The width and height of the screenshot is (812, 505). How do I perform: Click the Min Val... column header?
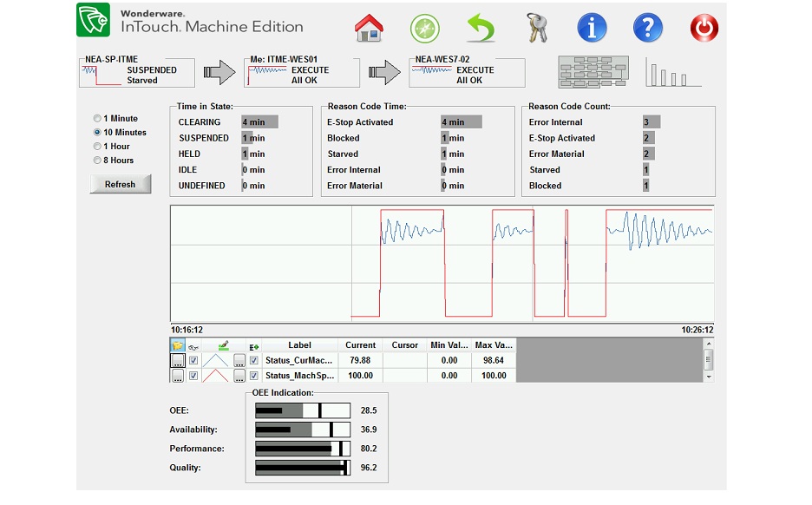click(x=449, y=345)
